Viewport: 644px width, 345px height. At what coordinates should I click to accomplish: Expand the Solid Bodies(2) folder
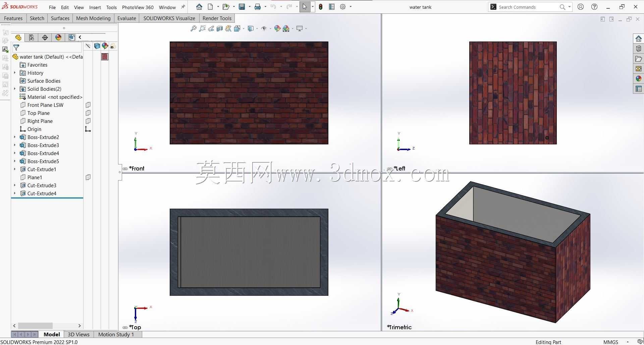click(x=15, y=89)
